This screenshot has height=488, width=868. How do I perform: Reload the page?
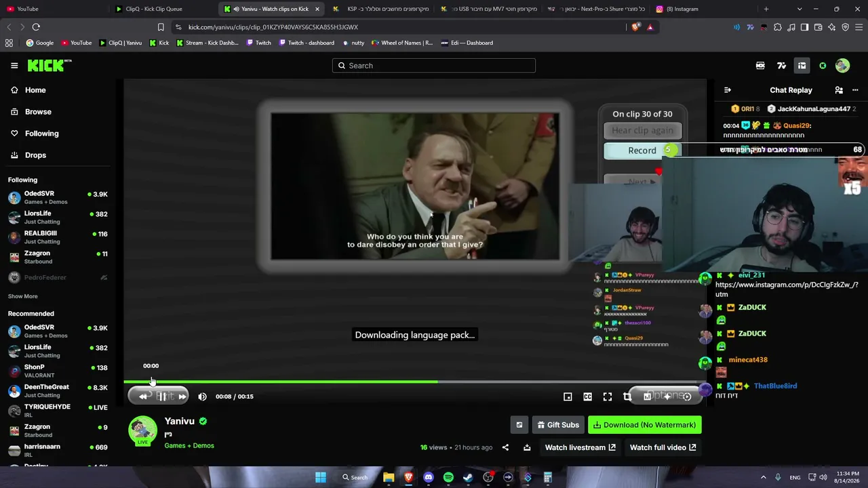(x=36, y=27)
